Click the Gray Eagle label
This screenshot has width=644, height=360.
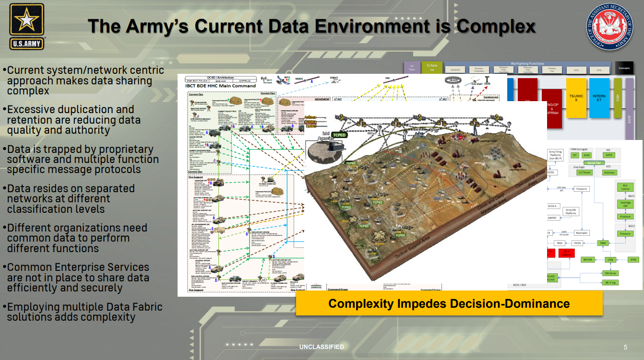(x=579, y=167)
